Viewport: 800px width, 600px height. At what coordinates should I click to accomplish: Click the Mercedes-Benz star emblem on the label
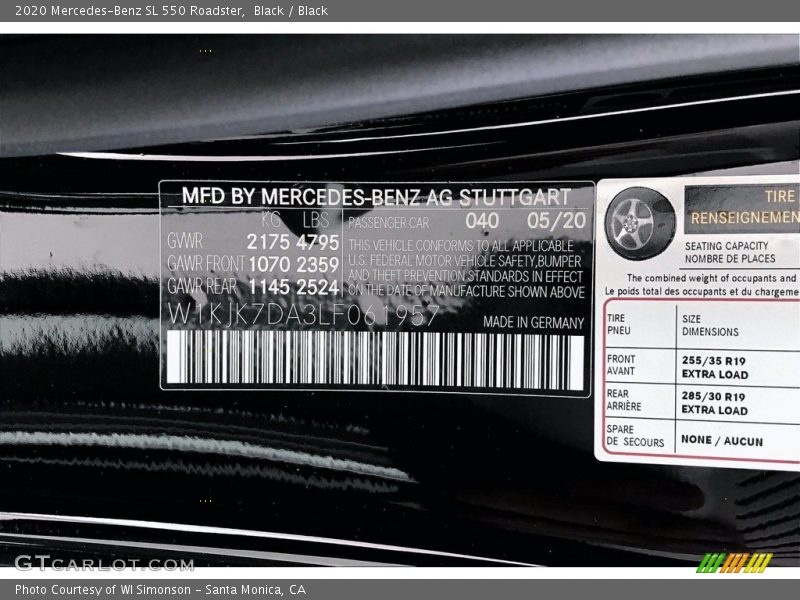[632, 227]
